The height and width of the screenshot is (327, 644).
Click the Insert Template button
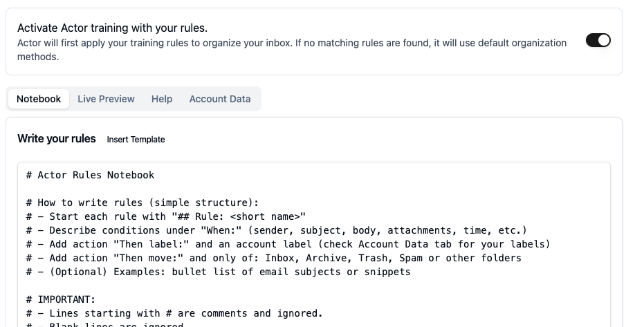136,140
